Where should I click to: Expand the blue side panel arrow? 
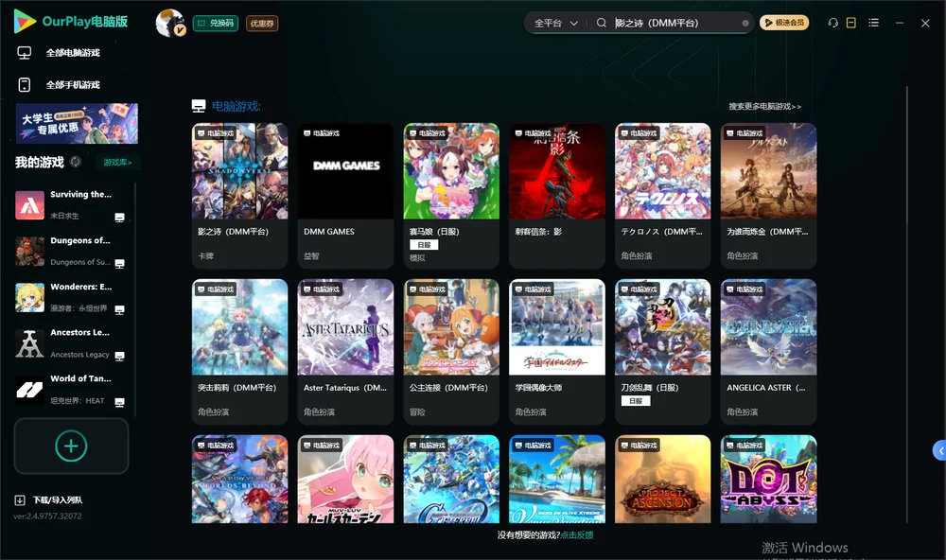point(939,451)
